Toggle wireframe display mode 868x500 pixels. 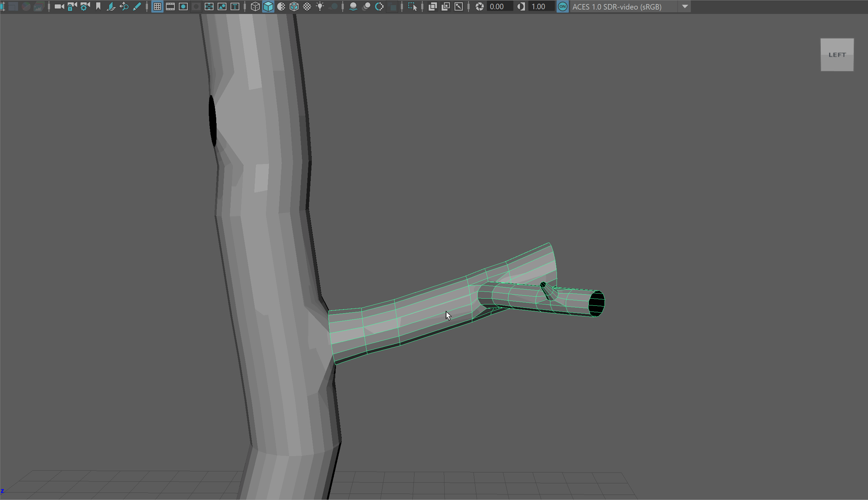(x=255, y=6)
